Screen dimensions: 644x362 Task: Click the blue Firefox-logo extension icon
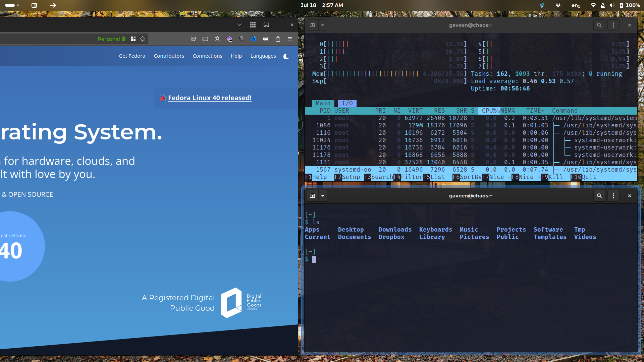click(254, 39)
